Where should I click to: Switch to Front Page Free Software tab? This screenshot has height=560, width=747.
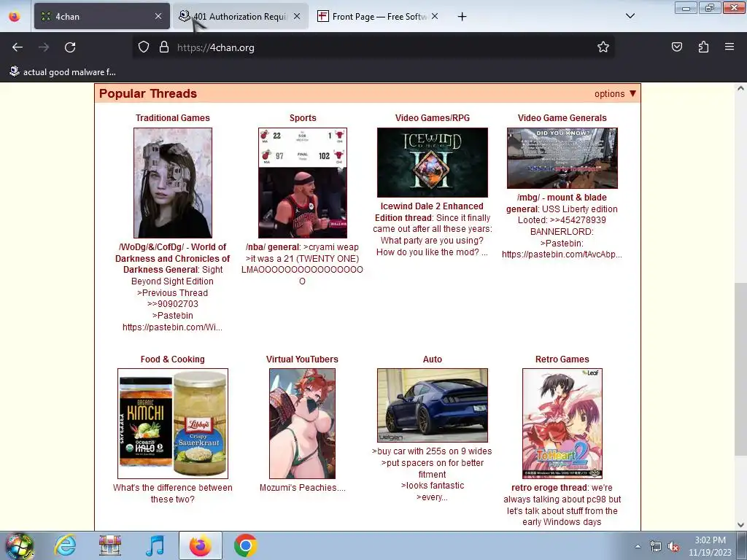(x=379, y=16)
